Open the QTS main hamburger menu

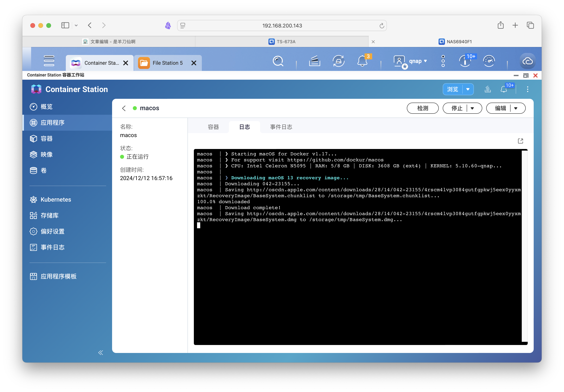[x=49, y=61]
